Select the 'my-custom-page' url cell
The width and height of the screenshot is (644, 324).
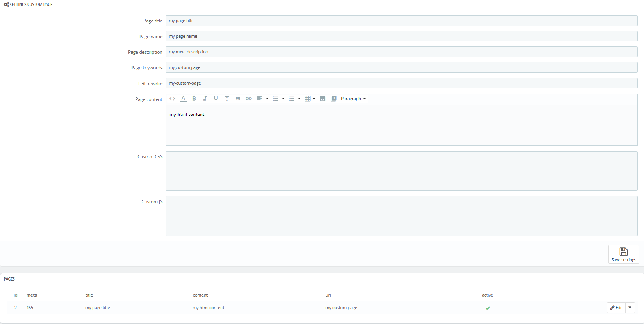pyautogui.click(x=341, y=308)
